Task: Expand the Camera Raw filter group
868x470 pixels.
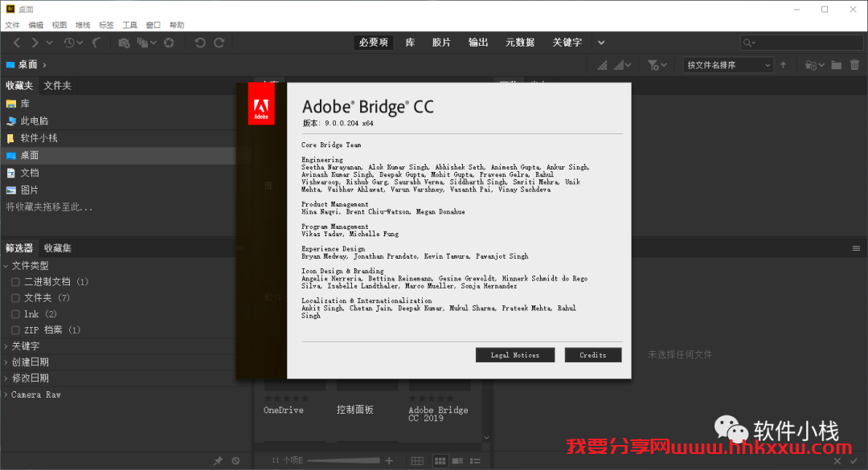Action: pyautogui.click(x=6, y=394)
